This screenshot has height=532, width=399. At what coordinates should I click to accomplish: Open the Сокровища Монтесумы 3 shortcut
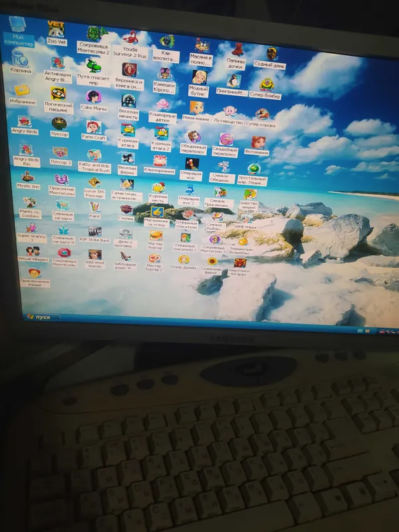pyautogui.click(x=213, y=244)
